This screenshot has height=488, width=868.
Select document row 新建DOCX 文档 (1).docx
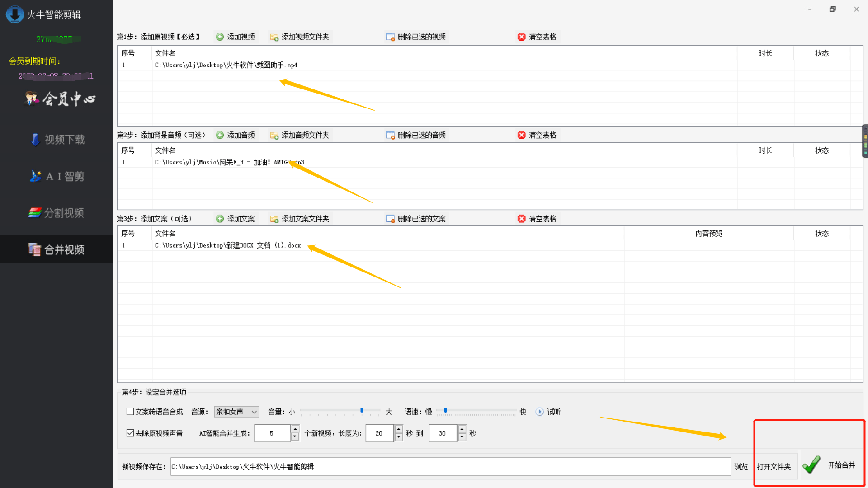490,245
